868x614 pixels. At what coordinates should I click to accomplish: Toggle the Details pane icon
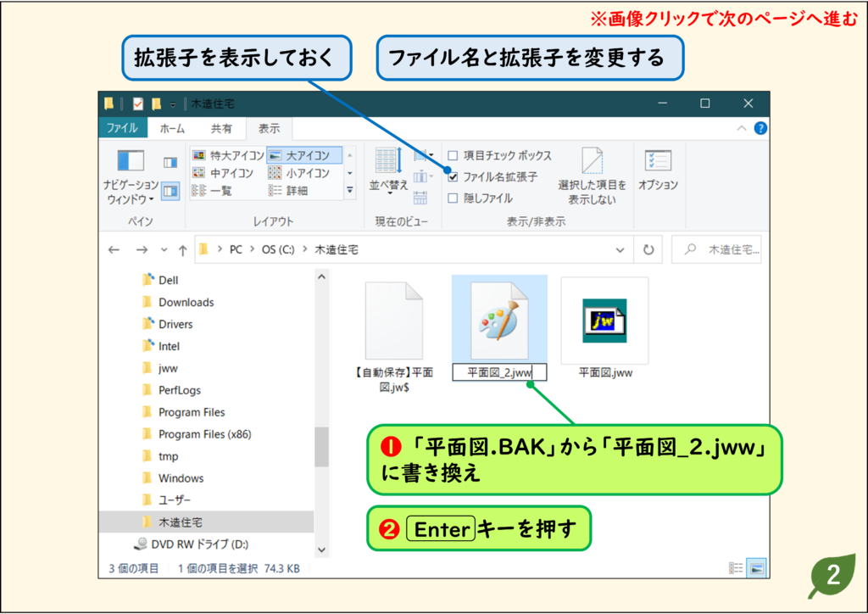pos(170,192)
